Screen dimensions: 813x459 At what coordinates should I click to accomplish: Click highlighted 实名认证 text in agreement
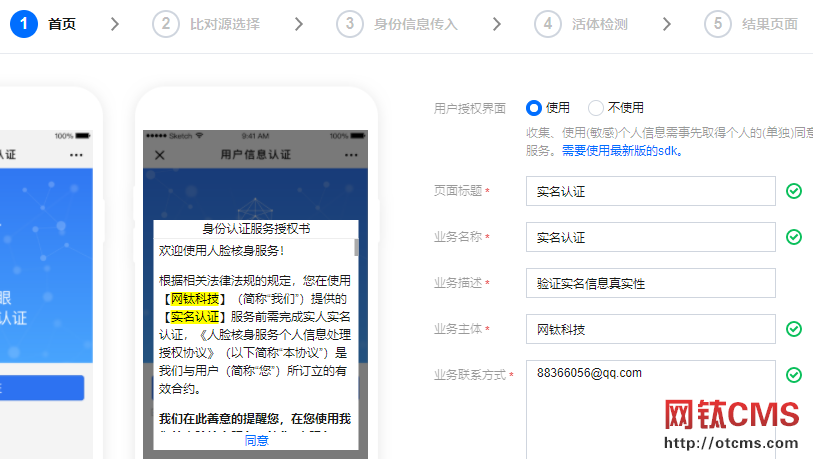click(x=195, y=316)
